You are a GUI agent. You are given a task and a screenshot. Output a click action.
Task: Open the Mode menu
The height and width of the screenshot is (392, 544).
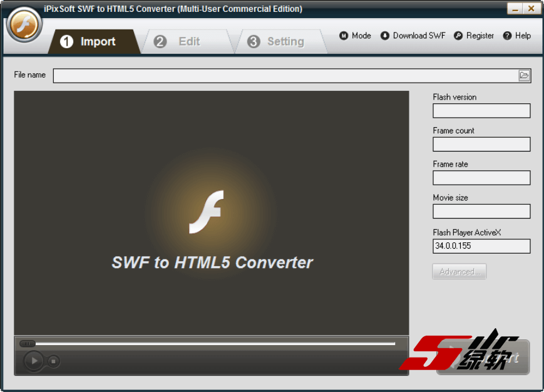point(355,36)
